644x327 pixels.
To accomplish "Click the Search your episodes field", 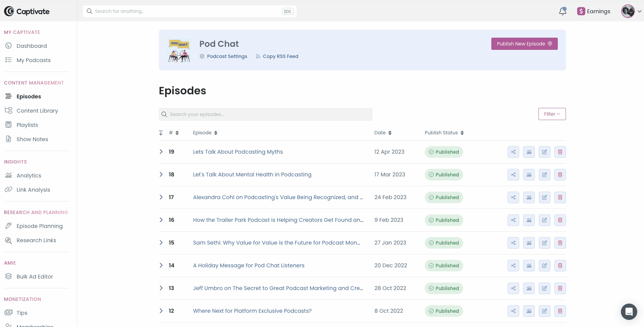I will pyautogui.click(x=266, y=114).
